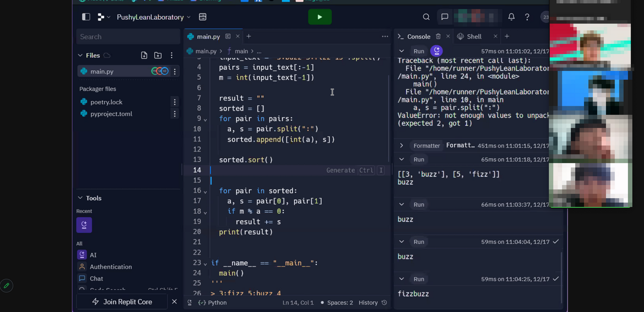Open poetry.lock file options menu
The width and height of the screenshot is (644, 312).
point(174,102)
